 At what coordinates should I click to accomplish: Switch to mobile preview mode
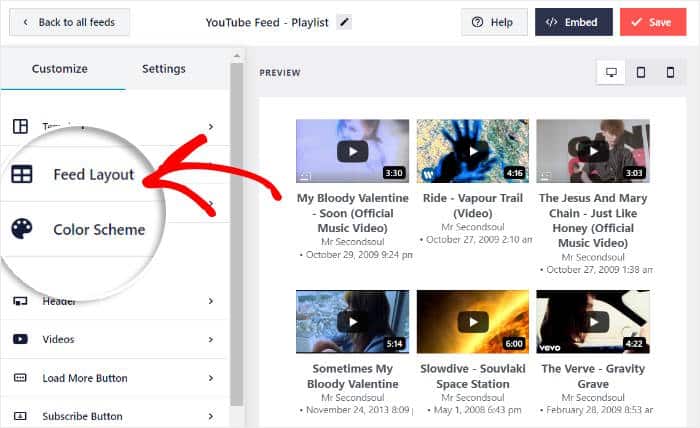click(x=670, y=72)
